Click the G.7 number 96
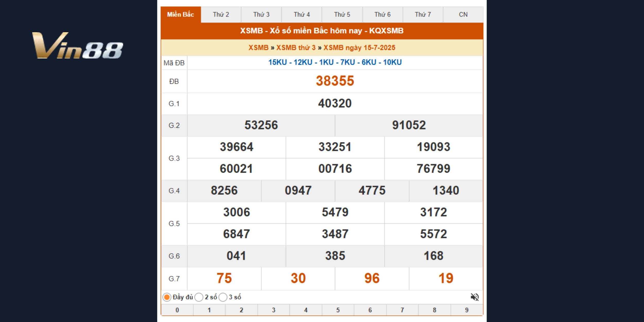 372,278
